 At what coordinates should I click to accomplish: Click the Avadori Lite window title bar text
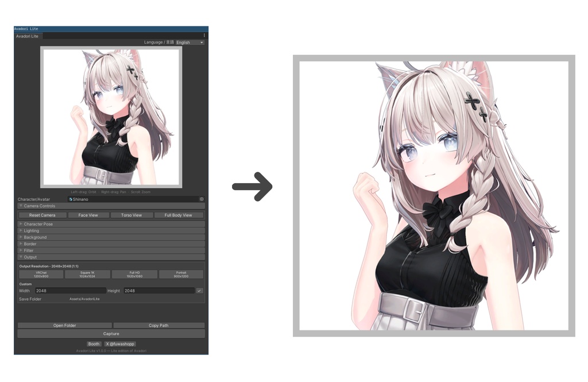[x=26, y=29]
